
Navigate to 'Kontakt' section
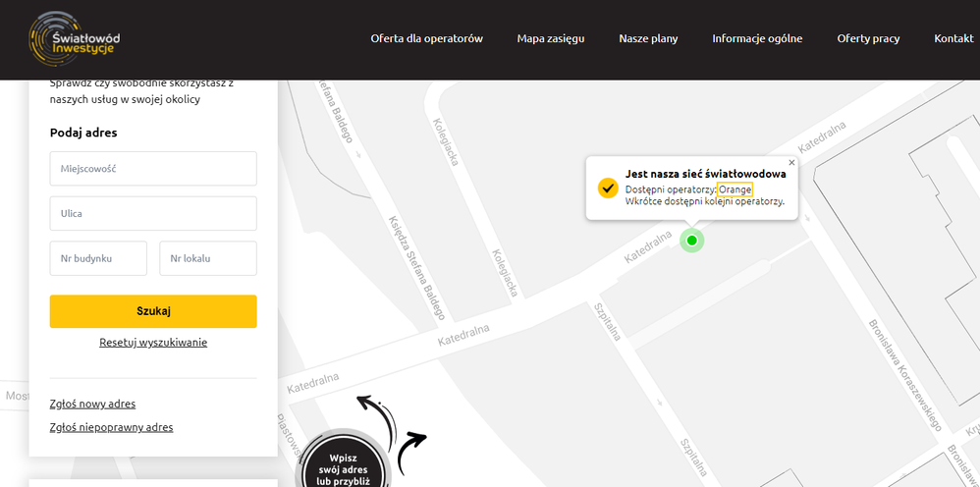pyautogui.click(x=953, y=39)
